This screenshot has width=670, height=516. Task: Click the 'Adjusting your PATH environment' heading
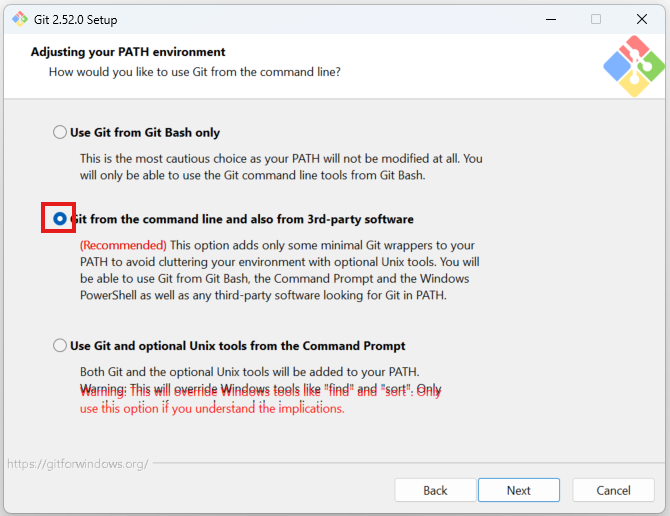[128, 52]
